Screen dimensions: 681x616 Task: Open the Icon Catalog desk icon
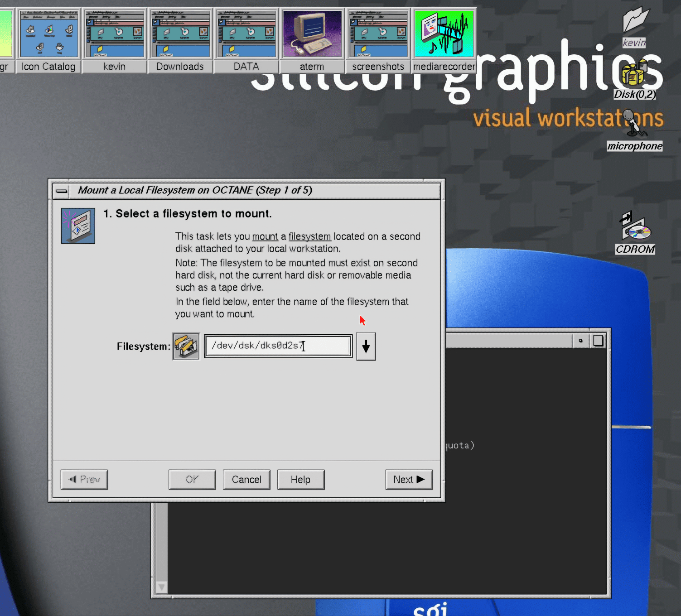point(48,40)
